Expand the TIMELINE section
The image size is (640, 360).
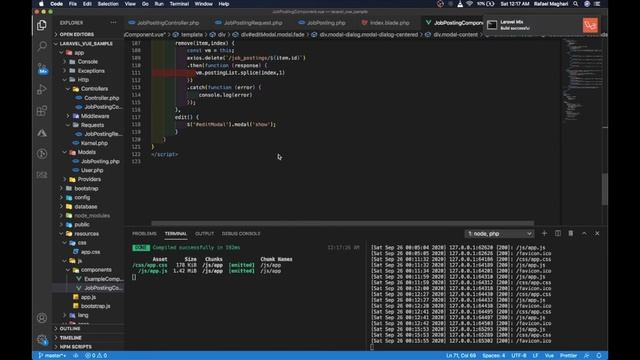[x=71, y=338]
